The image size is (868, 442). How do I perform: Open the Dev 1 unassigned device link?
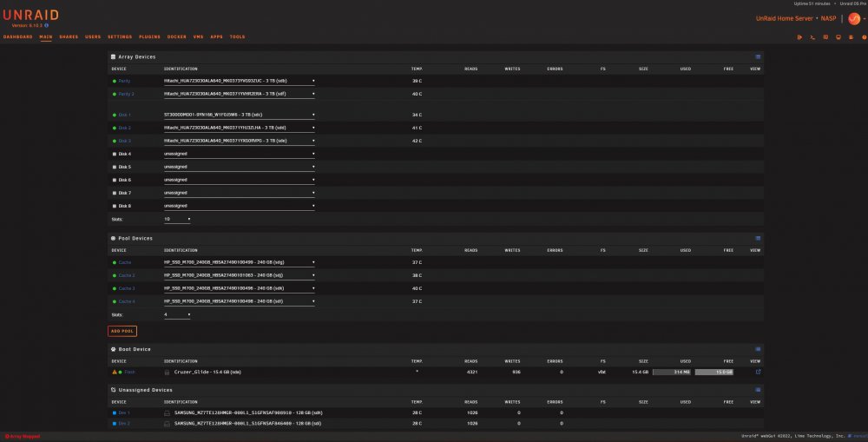[124, 412]
